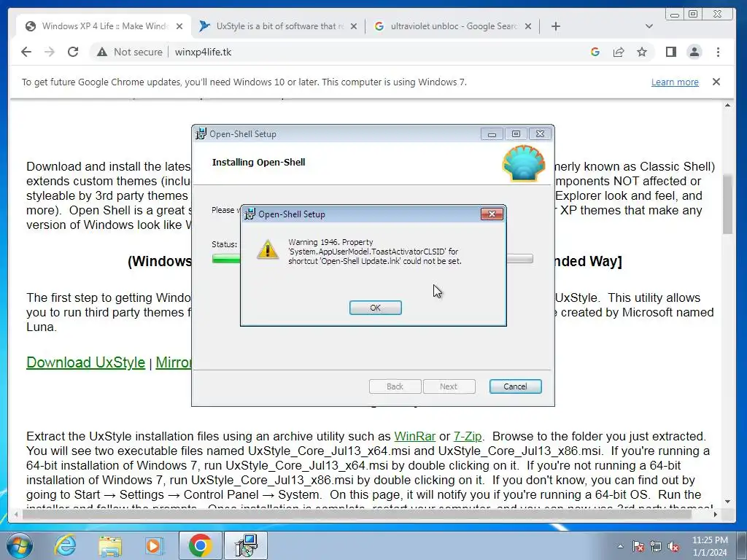This screenshot has height=560, width=747.
Task: Click the disabled Next button in Setup
Action: pyautogui.click(x=449, y=386)
